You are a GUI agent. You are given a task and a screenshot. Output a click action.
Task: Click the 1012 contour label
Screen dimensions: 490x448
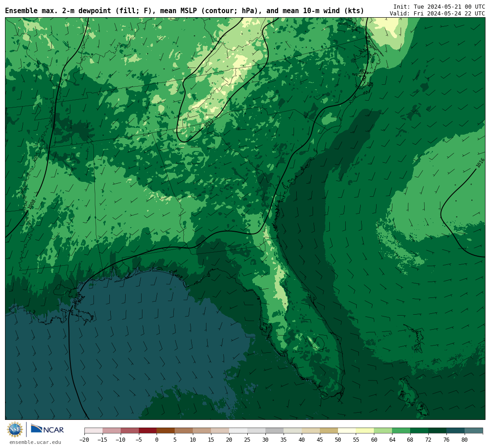point(209,123)
